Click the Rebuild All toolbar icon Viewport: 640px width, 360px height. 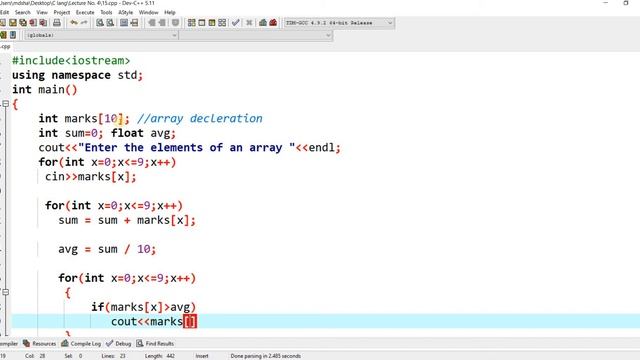[222, 23]
